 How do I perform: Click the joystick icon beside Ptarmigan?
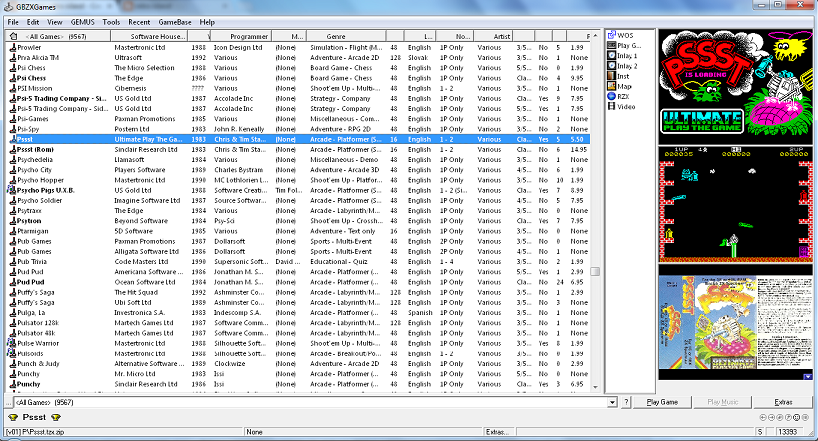pos(13,231)
